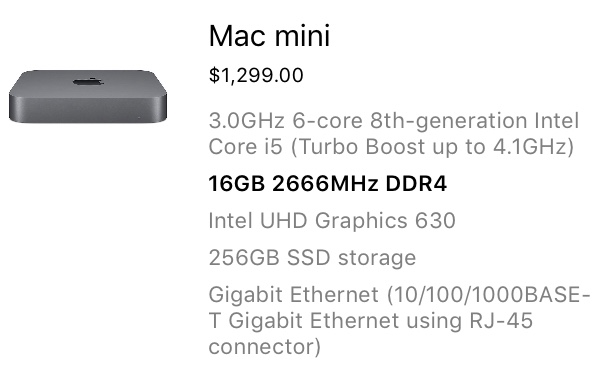Click the 10/100/1000BASE- text
The image size is (602, 382).
[488, 295]
